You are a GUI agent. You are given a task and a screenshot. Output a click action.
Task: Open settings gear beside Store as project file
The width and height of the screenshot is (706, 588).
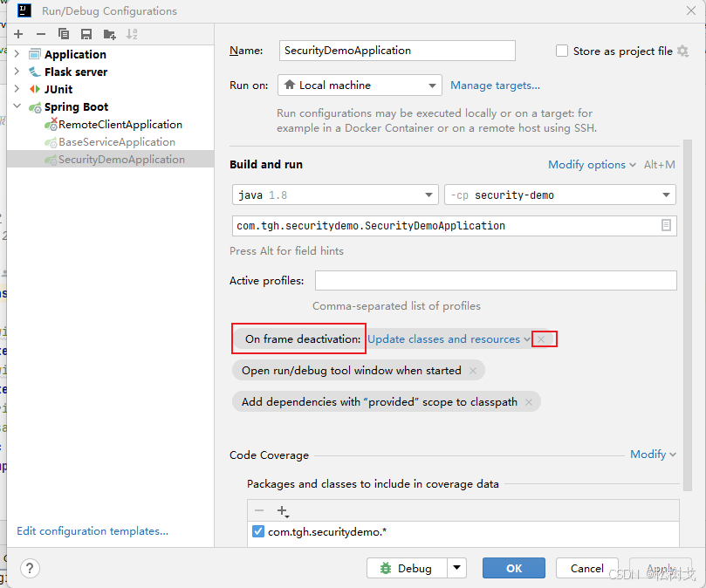[683, 51]
